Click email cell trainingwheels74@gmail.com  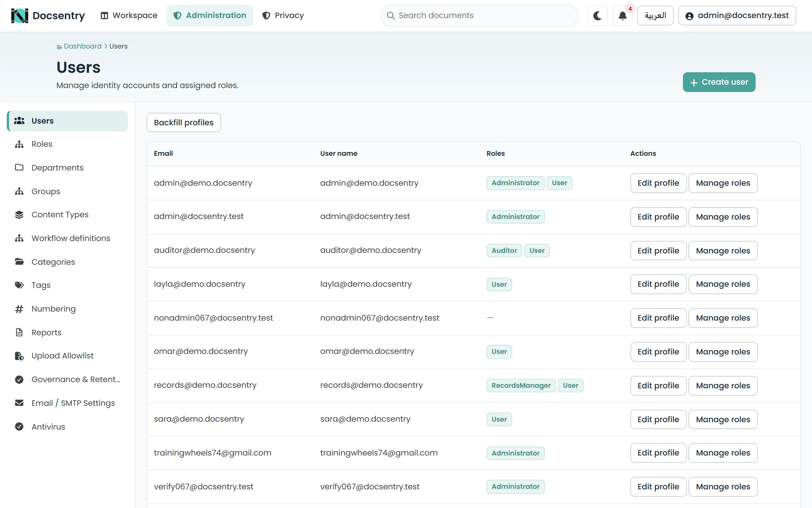point(212,453)
